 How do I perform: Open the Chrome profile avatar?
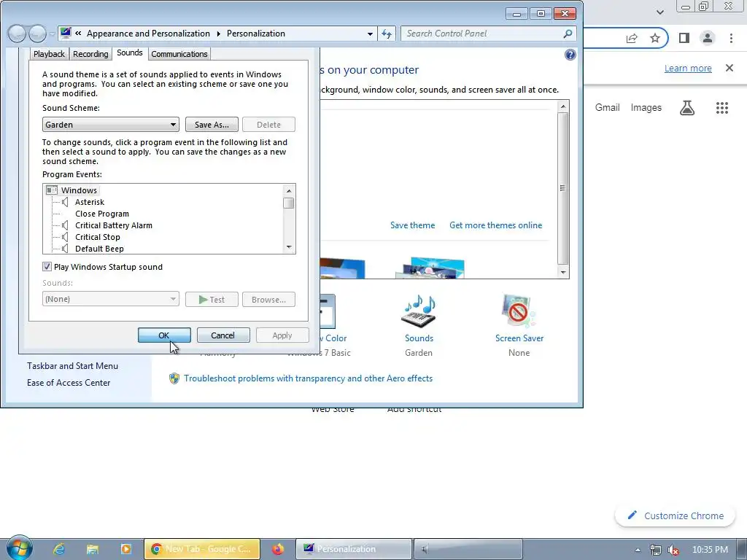tap(708, 38)
